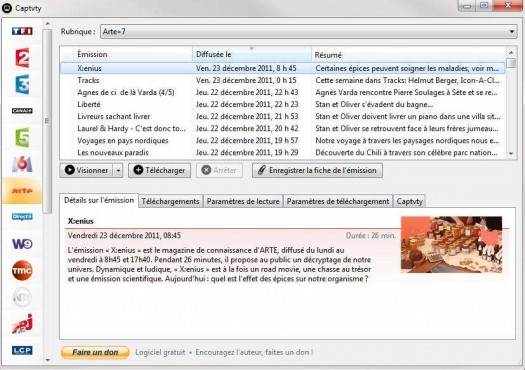Switch to the Téléchargements tab
This screenshot has width=525, height=370.
(170, 201)
